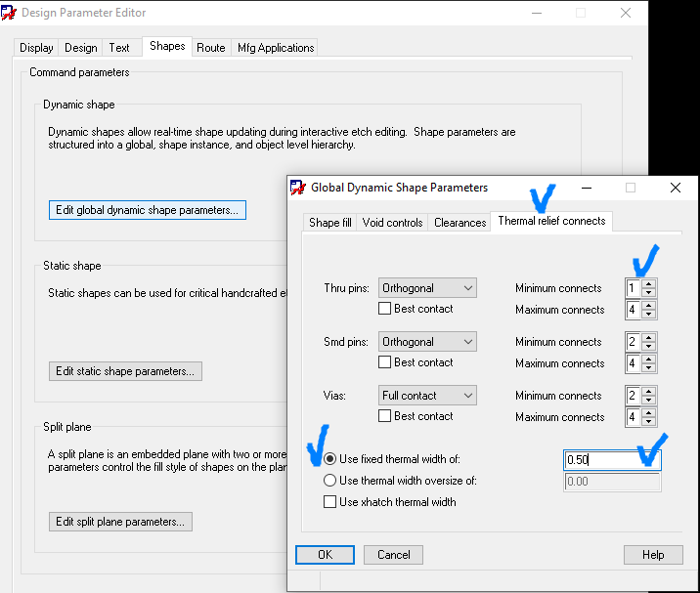The height and width of the screenshot is (593, 700).
Task: Decrease Vias Maximum connects value
Action: (648, 421)
